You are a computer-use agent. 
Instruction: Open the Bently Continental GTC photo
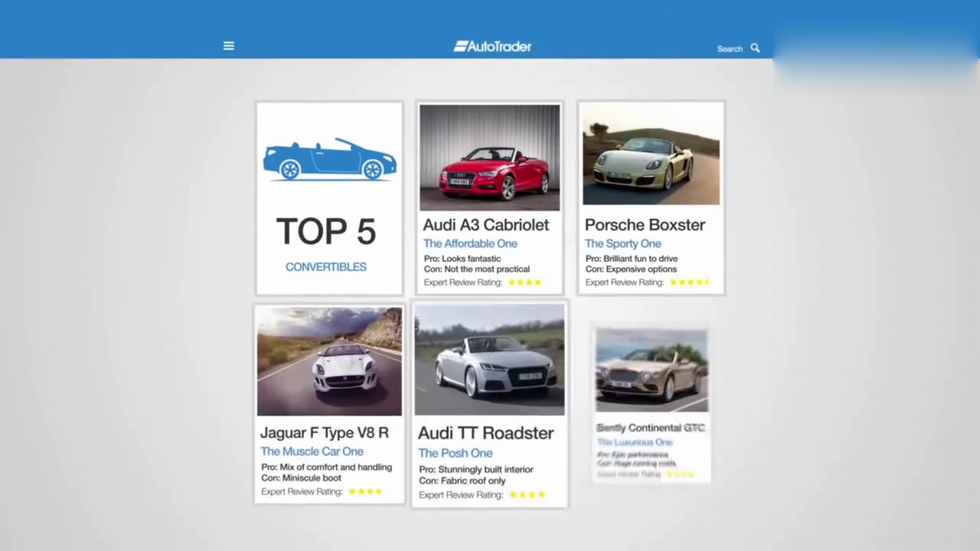tap(652, 370)
